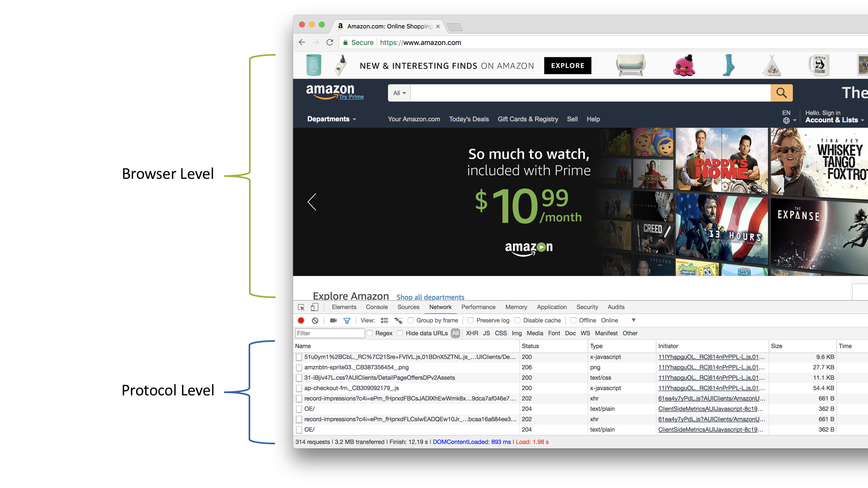Click the capture screenshots camera icon
Image resolution: width=868 pixels, height=488 pixels.
coord(333,320)
